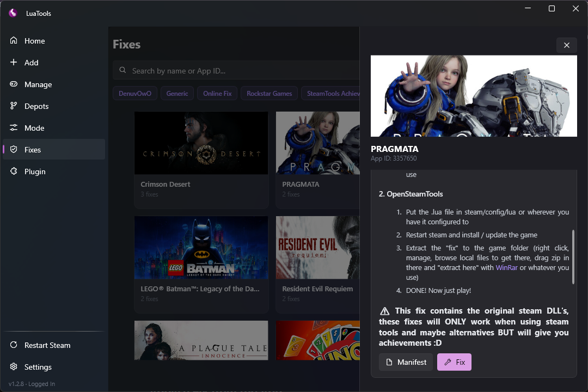Filter fixes by Online Fix tag
588x392 pixels.
point(217,94)
